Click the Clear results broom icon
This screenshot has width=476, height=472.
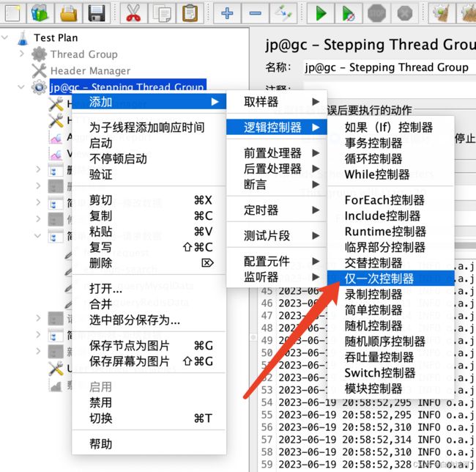click(442, 13)
